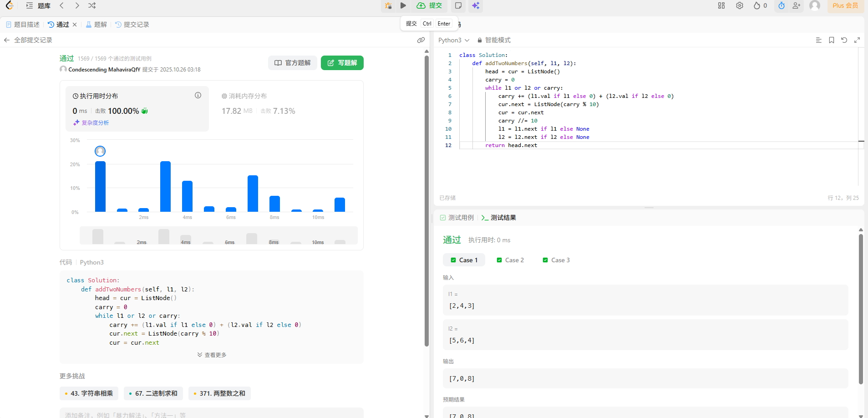Open the notes icon beside the submit button
The width and height of the screenshot is (868, 418).
[458, 5]
